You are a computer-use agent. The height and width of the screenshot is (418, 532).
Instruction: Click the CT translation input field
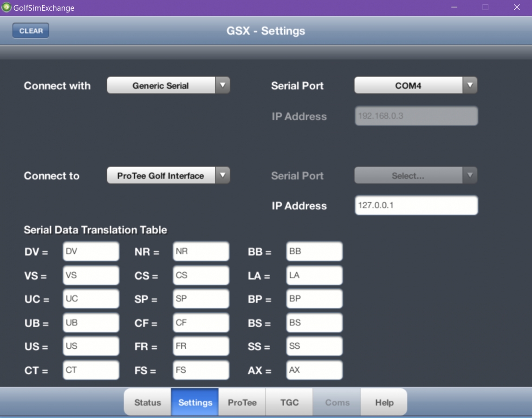[x=91, y=370]
